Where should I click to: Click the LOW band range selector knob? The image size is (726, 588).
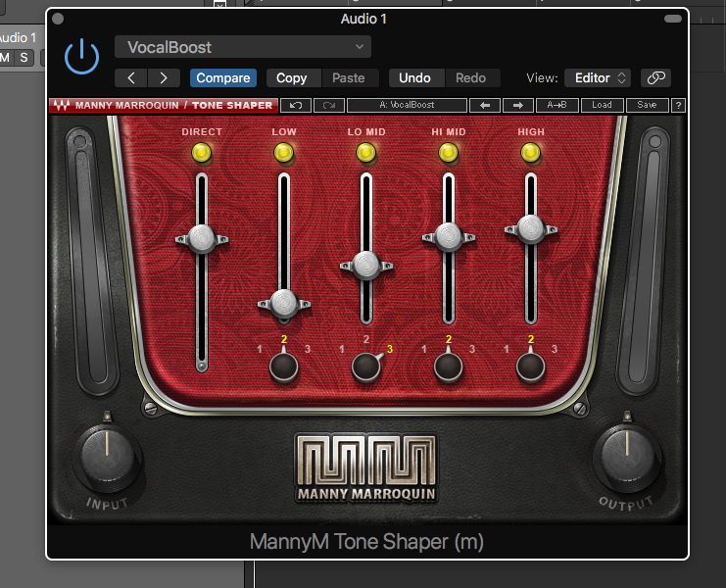click(x=284, y=367)
